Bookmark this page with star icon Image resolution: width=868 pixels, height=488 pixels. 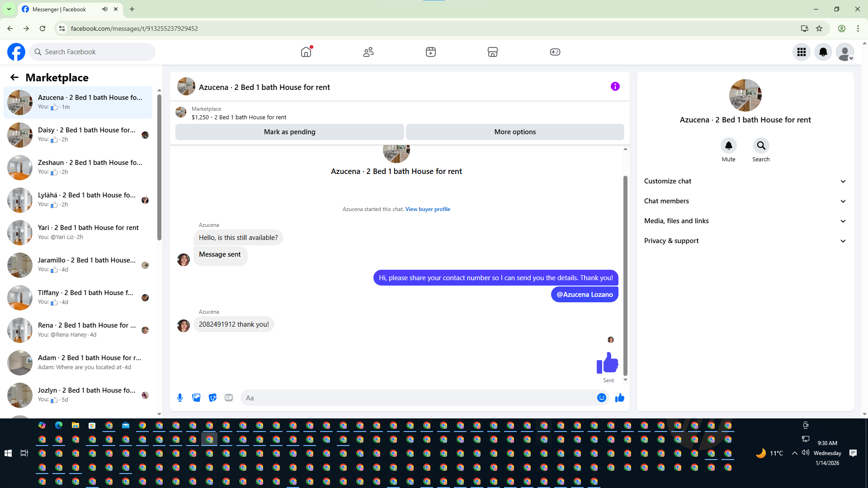click(x=819, y=28)
